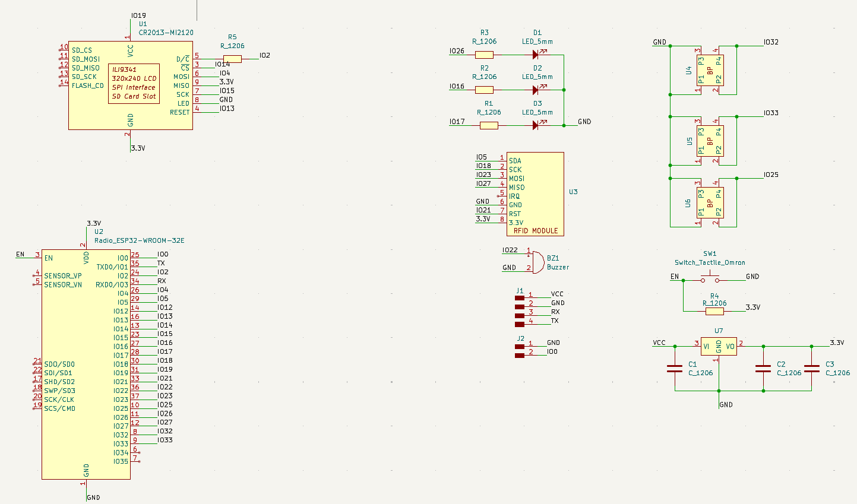Click the SW1 tactile switch symbol

point(710,278)
